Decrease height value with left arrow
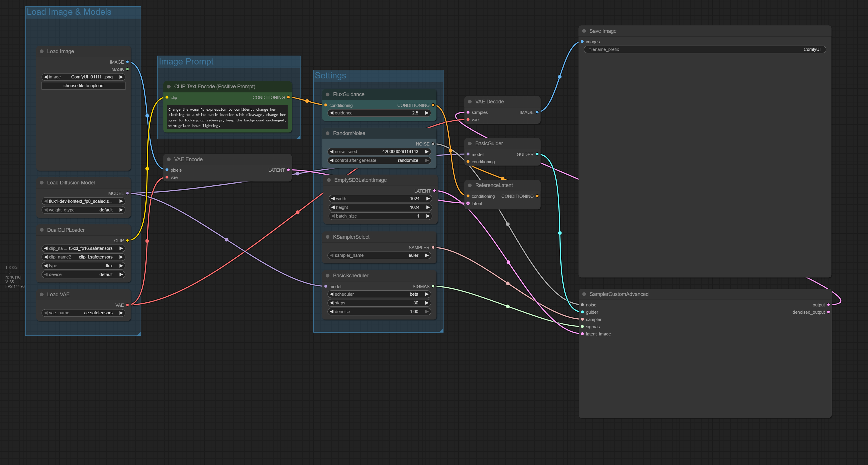The width and height of the screenshot is (868, 465). 333,207
